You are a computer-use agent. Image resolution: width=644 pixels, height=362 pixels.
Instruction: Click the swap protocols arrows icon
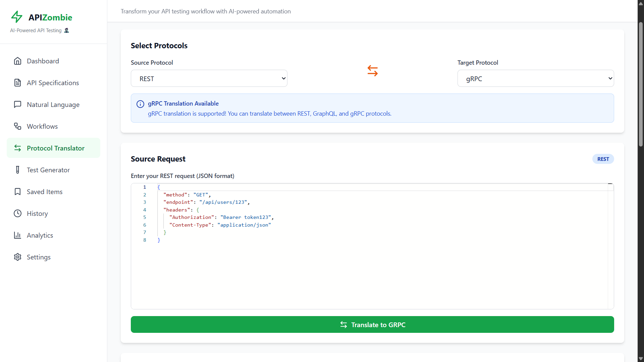[x=372, y=71]
